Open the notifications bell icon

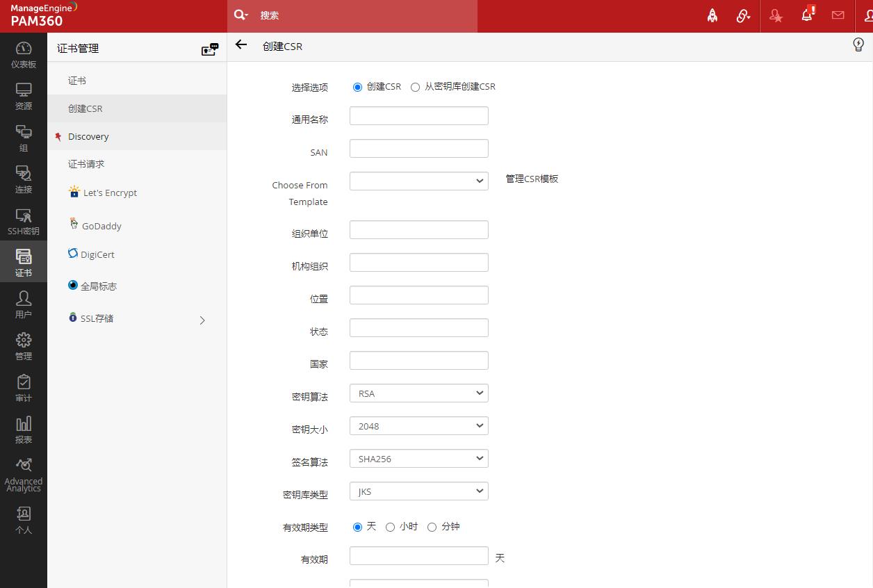click(x=807, y=15)
